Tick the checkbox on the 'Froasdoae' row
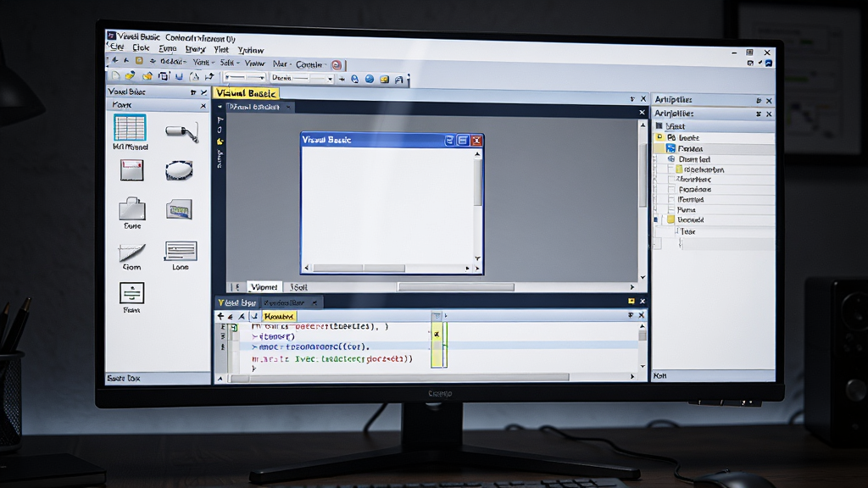868x488 pixels. pos(671,189)
